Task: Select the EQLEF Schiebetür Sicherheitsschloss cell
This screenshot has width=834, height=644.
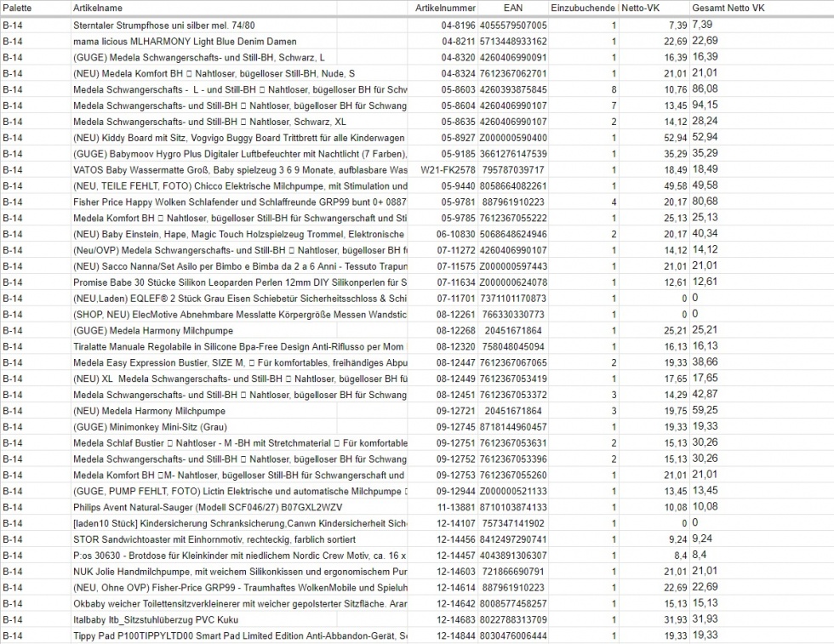Action: click(x=239, y=299)
